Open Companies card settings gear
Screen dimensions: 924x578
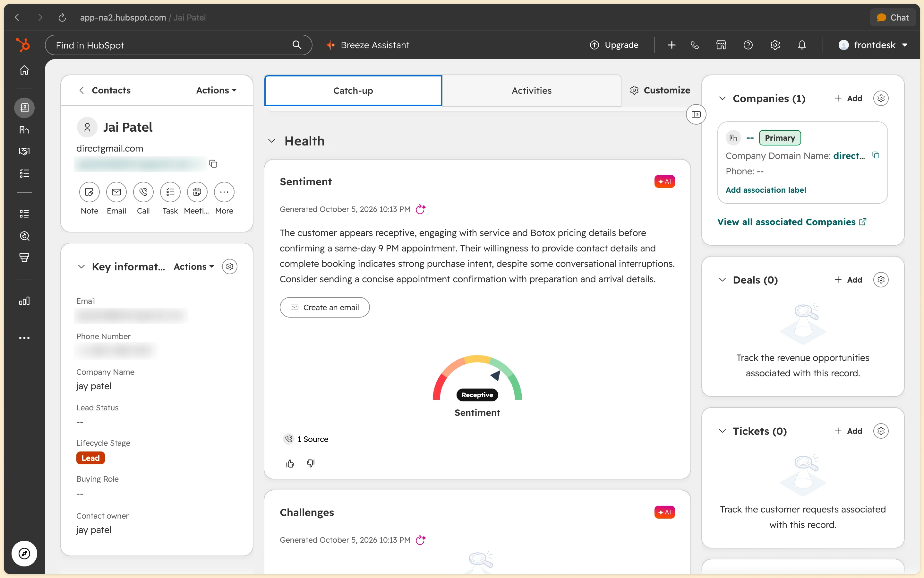880,98
